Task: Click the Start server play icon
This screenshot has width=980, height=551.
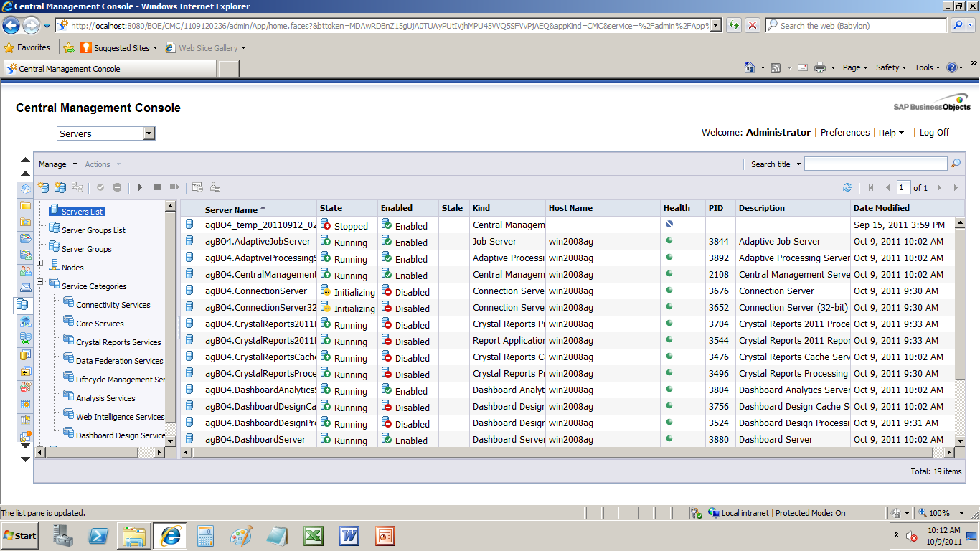Action: (141, 187)
